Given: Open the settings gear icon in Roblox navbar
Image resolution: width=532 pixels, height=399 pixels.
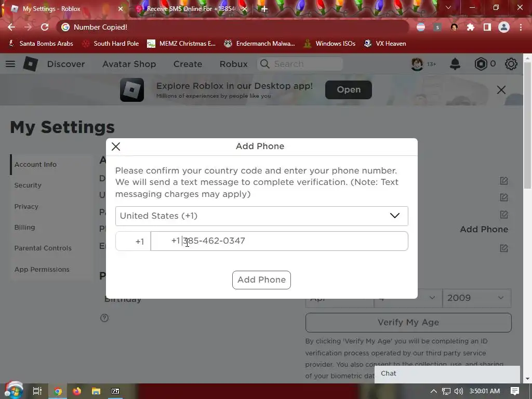Looking at the screenshot, I should [x=511, y=64].
